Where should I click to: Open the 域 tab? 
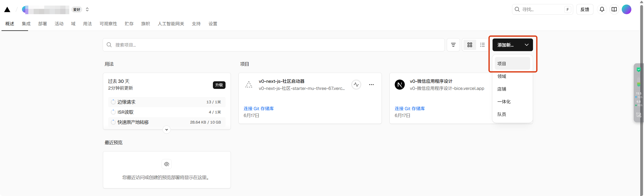click(73, 24)
